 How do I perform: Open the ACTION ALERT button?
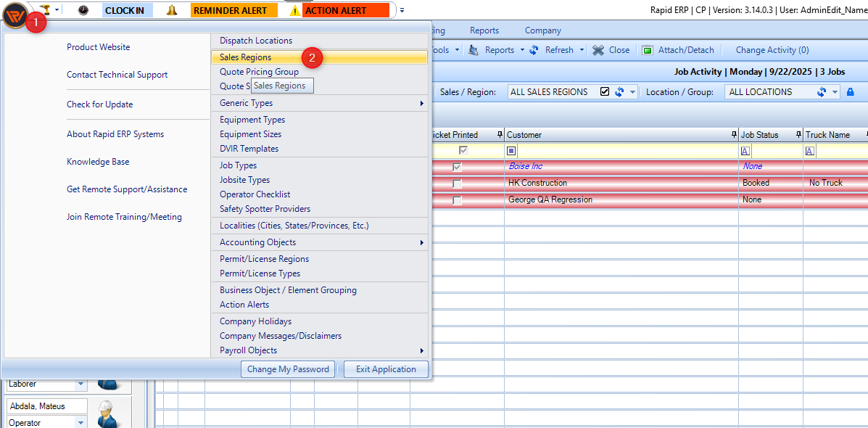[x=347, y=11]
